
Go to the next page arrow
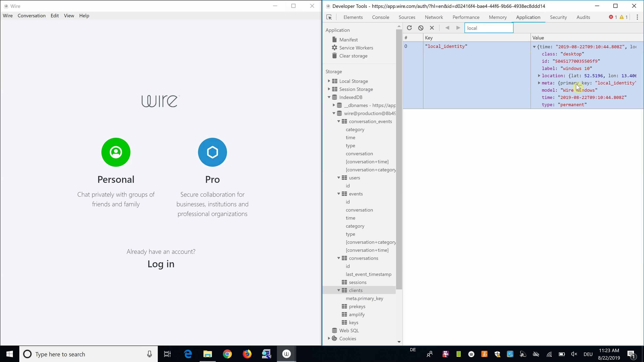(458, 28)
